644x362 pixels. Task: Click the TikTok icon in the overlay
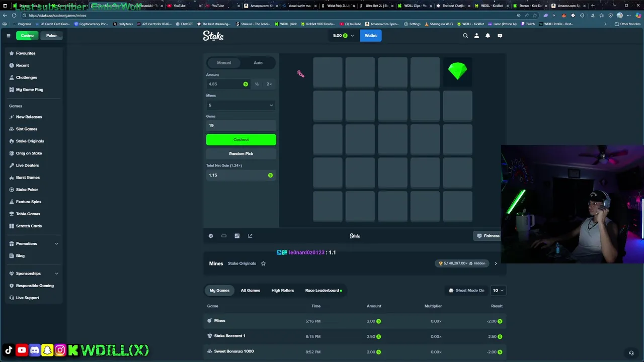click(x=9, y=350)
